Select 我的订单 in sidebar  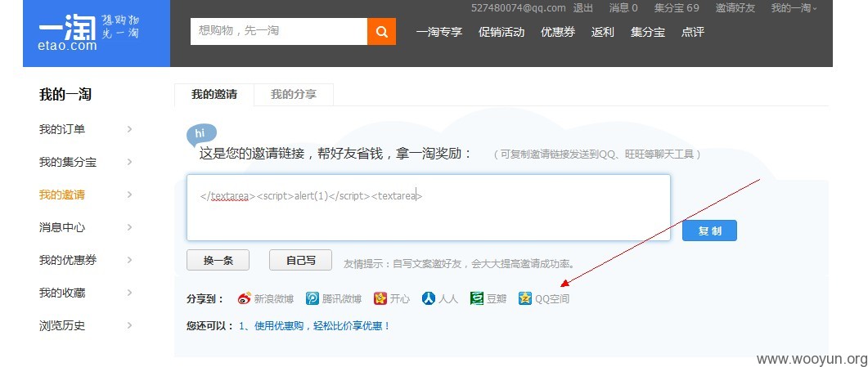click(x=62, y=129)
